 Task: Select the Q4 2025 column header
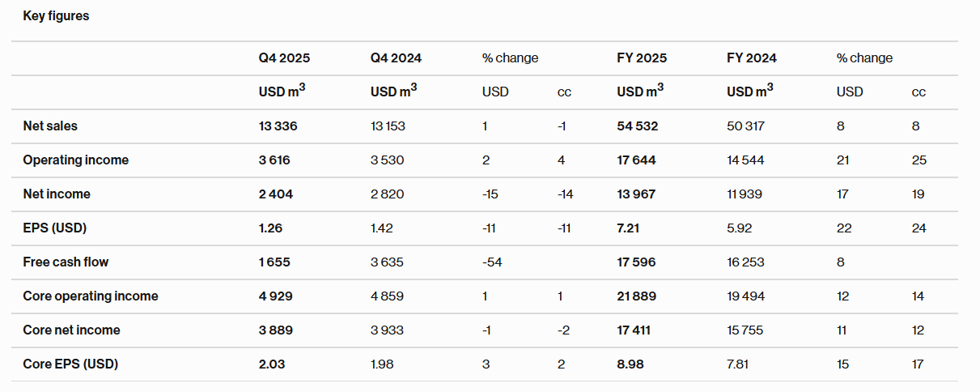(x=284, y=58)
